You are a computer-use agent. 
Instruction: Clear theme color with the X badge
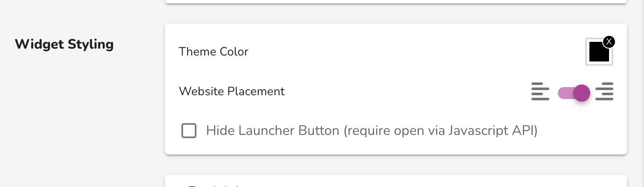[x=609, y=42]
